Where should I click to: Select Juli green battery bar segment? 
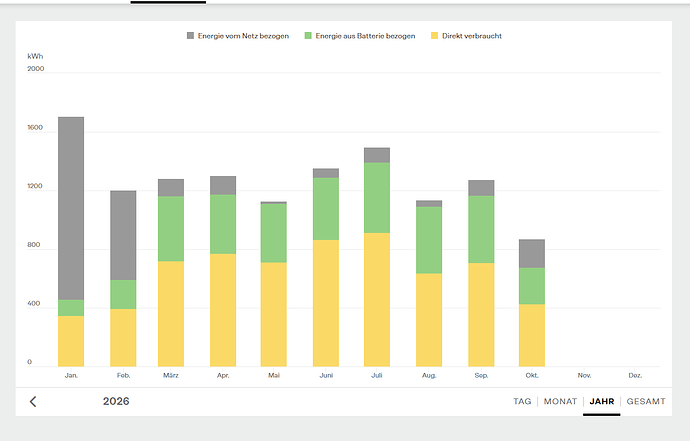[x=377, y=198]
